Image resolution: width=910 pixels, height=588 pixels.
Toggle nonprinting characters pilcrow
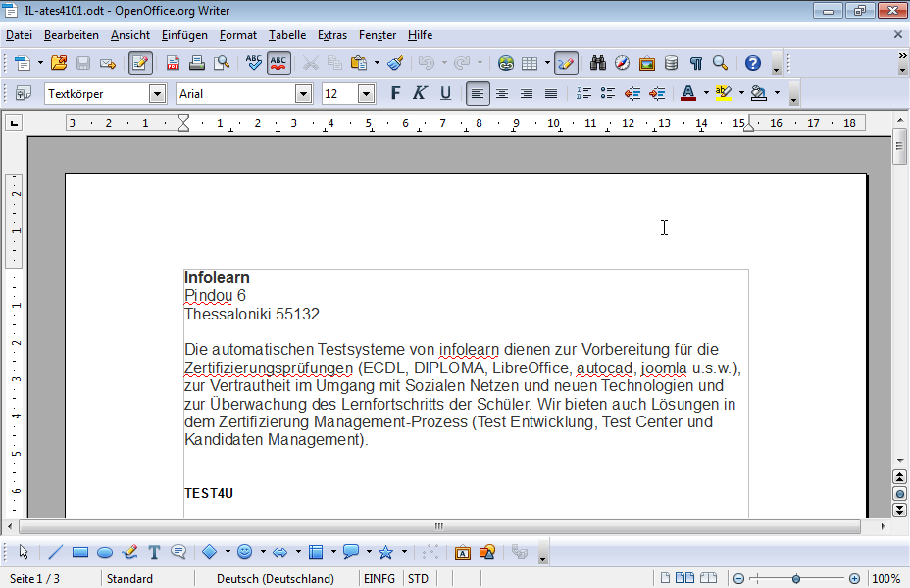(x=696, y=63)
